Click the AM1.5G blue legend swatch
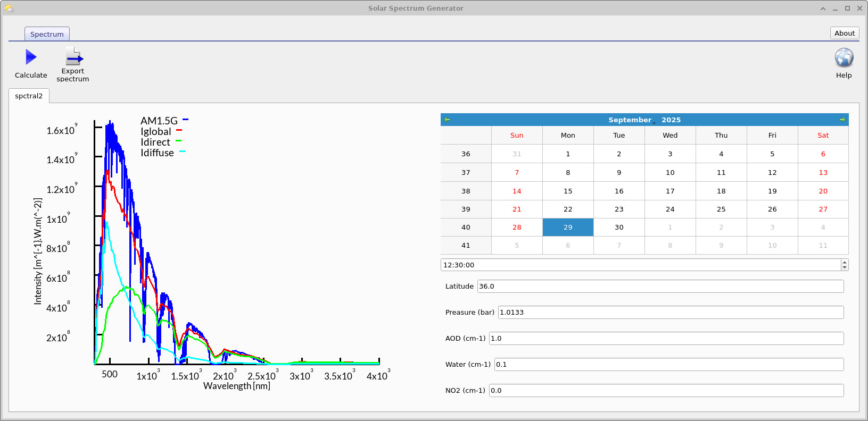The image size is (868, 421). click(185, 120)
